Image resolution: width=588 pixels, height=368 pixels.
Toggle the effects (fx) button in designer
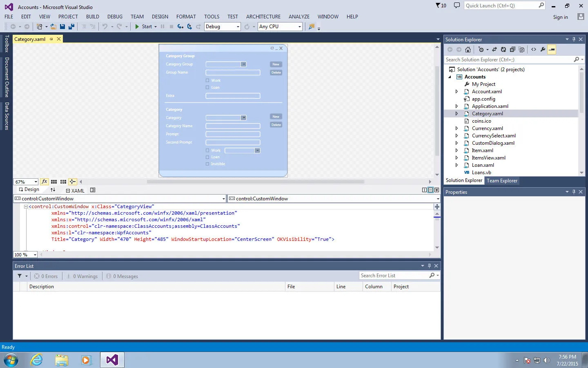pos(45,182)
